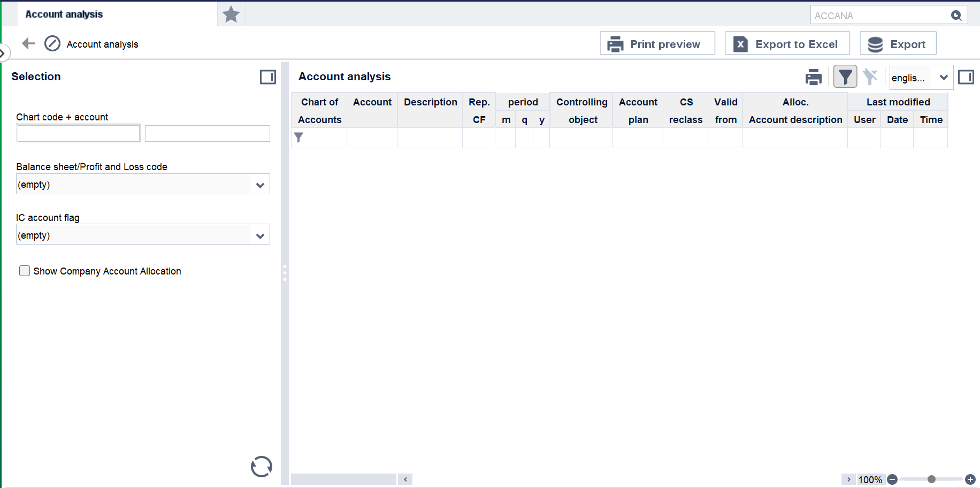Click the Description column header
This screenshot has height=488, width=980.
coord(430,110)
